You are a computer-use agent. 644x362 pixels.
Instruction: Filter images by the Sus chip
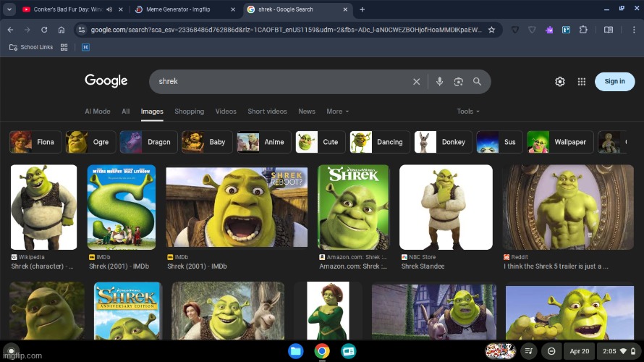pos(499,142)
